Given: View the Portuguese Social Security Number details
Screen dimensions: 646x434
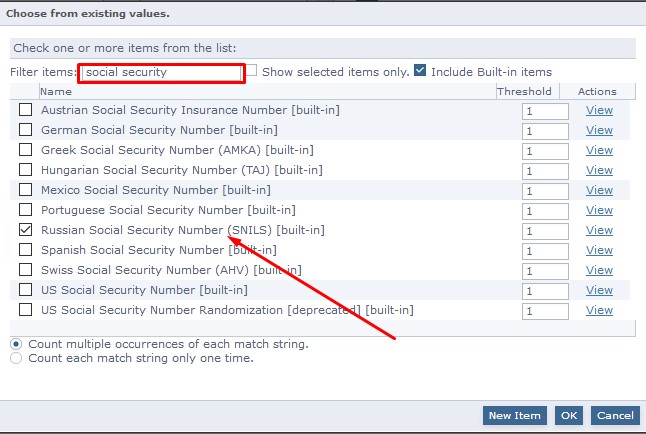Looking at the screenshot, I should click(599, 210).
